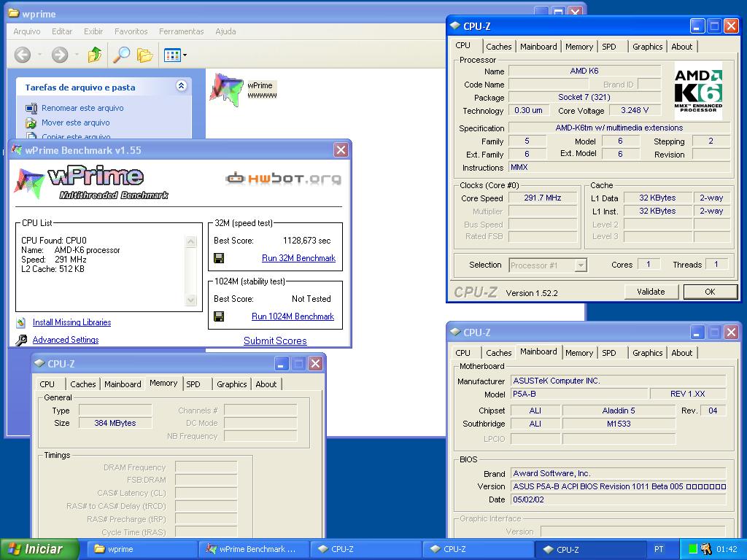Go up one folder level icon
The width and height of the screenshot is (747, 560).
[x=95, y=55]
